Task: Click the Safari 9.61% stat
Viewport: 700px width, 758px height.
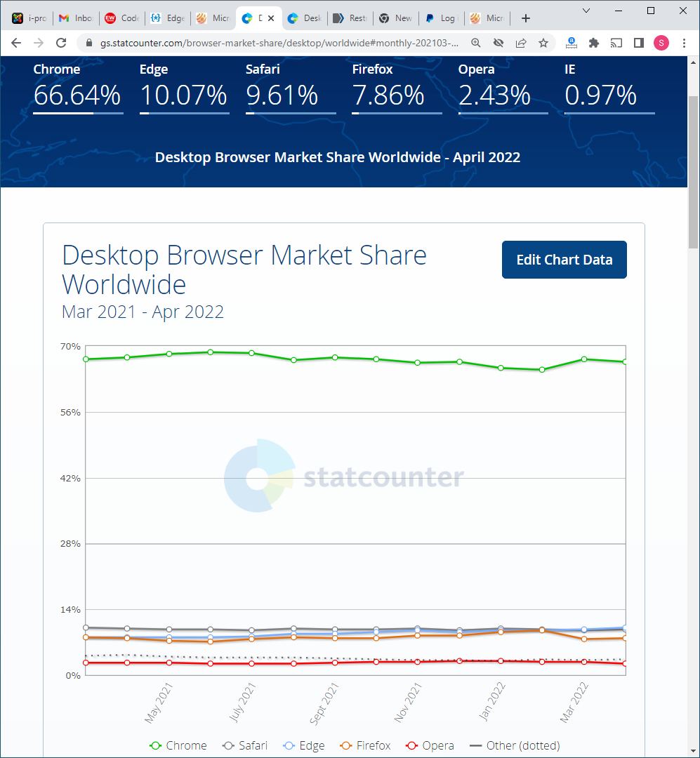Action: tap(290, 88)
